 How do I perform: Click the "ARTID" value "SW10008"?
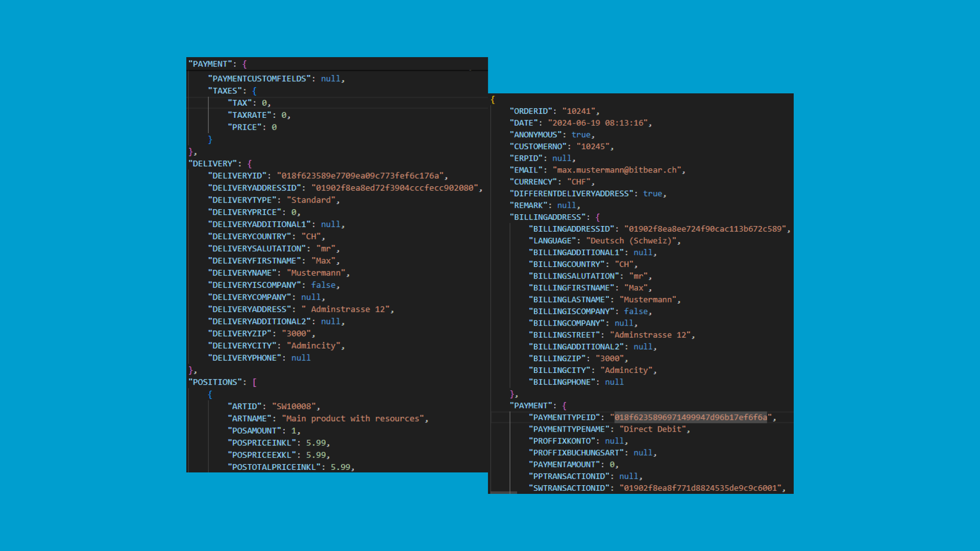click(x=294, y=407)
